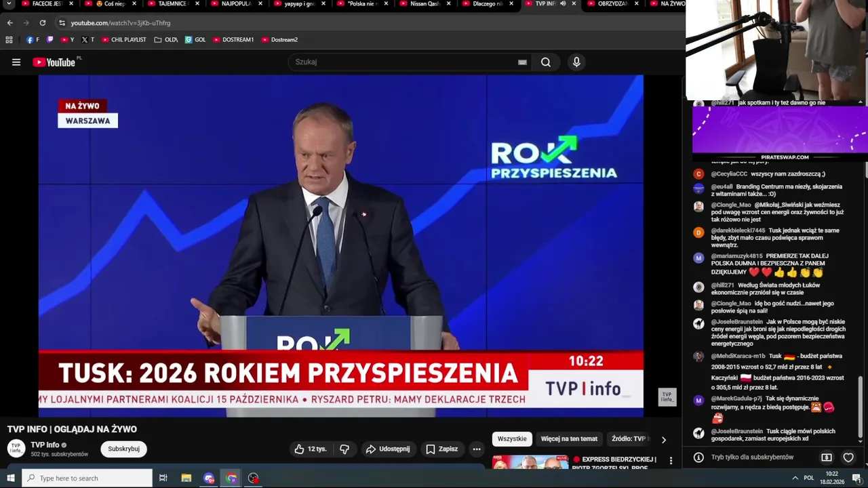Open Windows Task View

click(163, 479)
